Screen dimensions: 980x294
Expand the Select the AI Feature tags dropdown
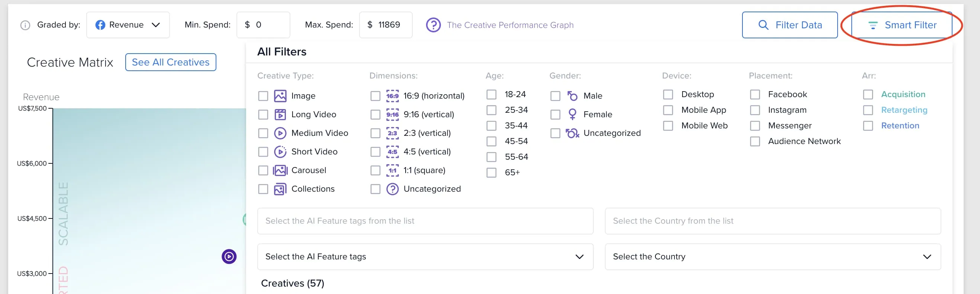click(425, 257)
